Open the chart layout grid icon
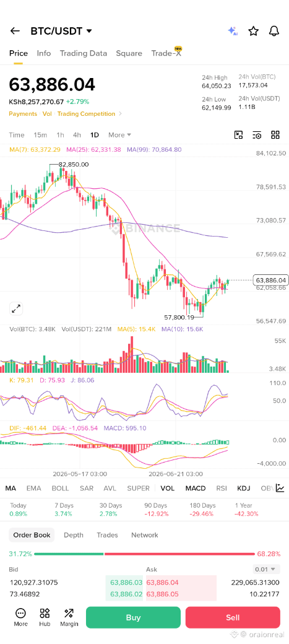 tap(275, 135)
